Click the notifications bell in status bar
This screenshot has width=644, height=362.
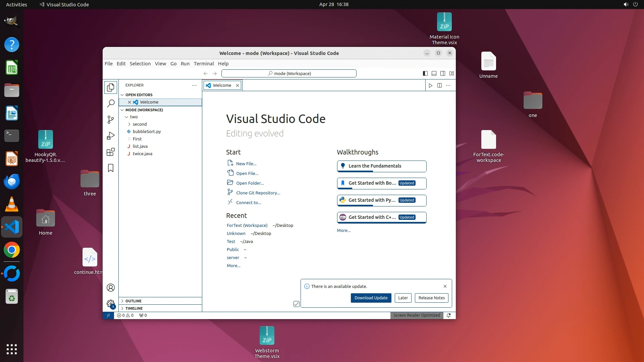coord(448,315)
